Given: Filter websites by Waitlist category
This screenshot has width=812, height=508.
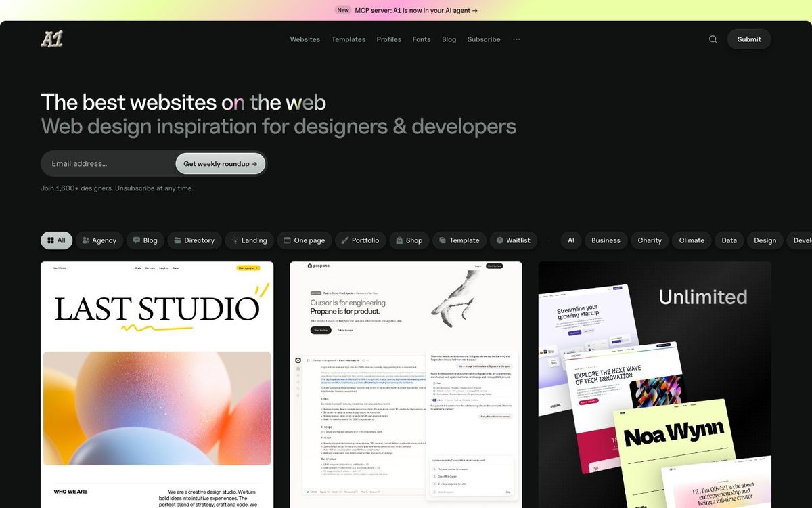Looking at the screenshot, I should pyautogui.click(x=514, y=240).
